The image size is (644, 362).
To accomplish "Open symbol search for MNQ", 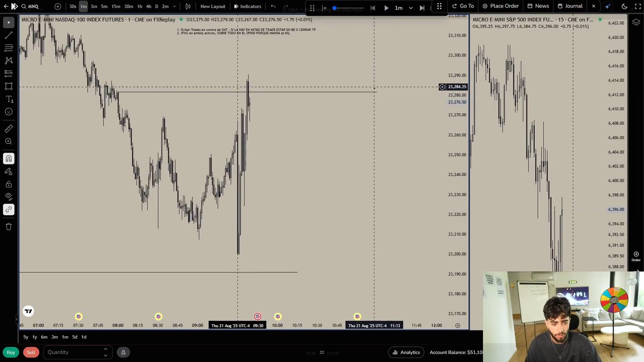I will pyautogui.click(x=30, y=7).
